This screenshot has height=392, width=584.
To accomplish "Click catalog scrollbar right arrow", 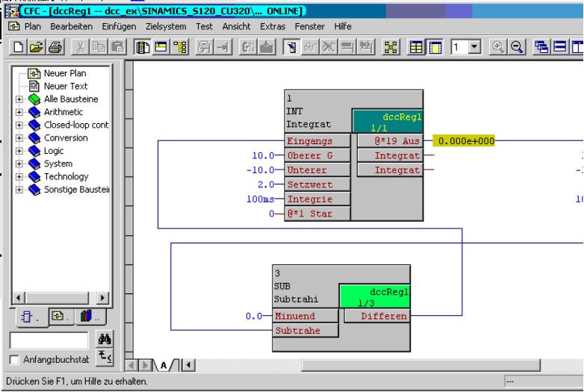I will pos(102,298).
